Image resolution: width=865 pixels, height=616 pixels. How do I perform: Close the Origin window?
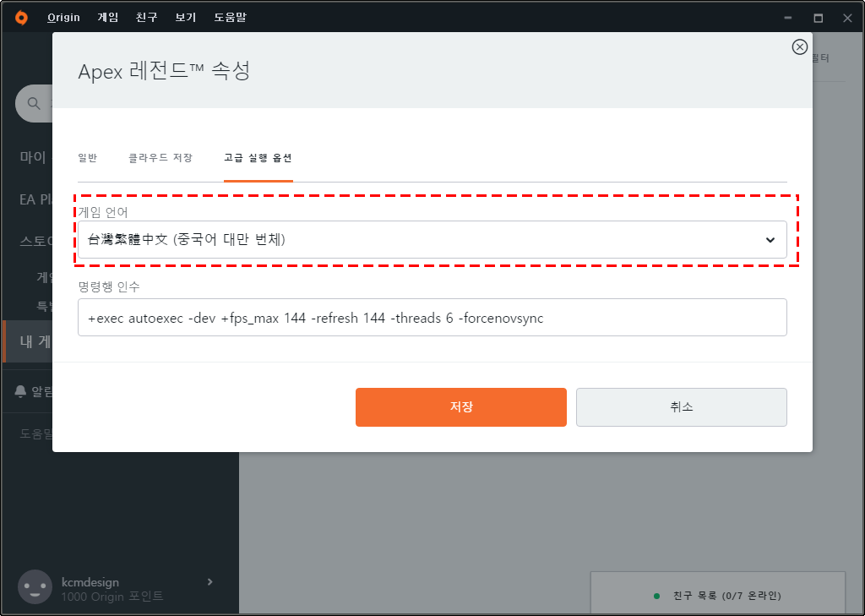(847, 19)
